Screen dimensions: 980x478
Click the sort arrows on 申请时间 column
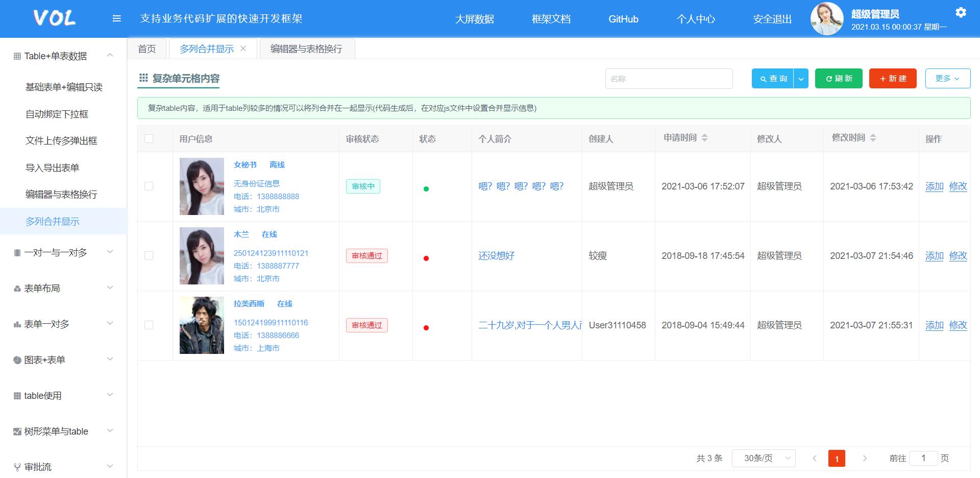(705, 137)
